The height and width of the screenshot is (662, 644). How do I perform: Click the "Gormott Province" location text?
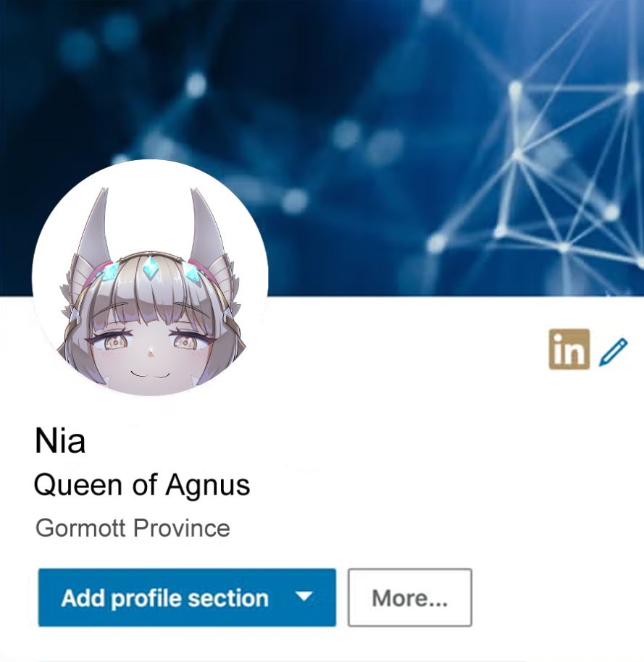coord(133,528)
